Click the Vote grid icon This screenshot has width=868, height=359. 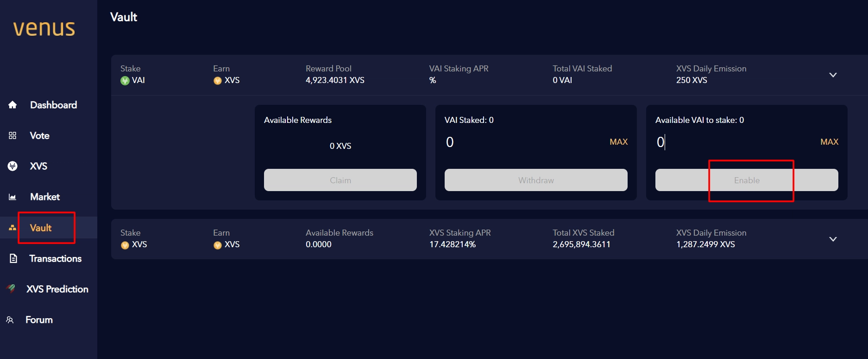[x=13, y=135]
